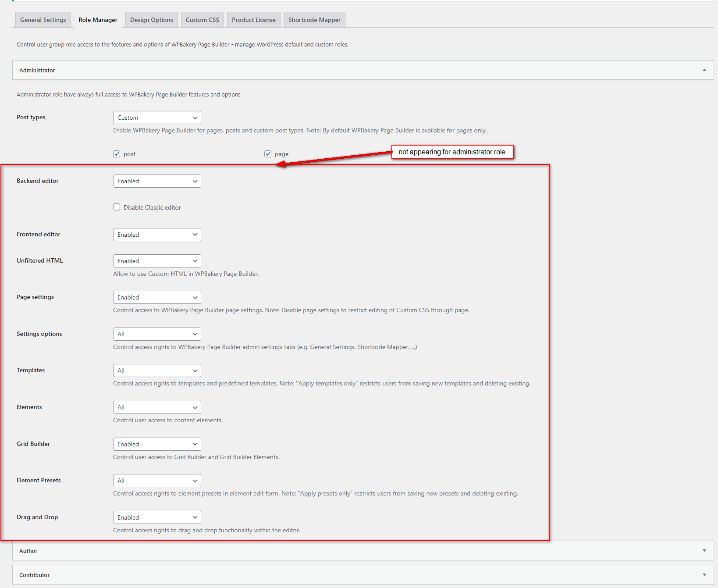
Task: Collapse the Administrator role panel arrow
Action: 704,70
